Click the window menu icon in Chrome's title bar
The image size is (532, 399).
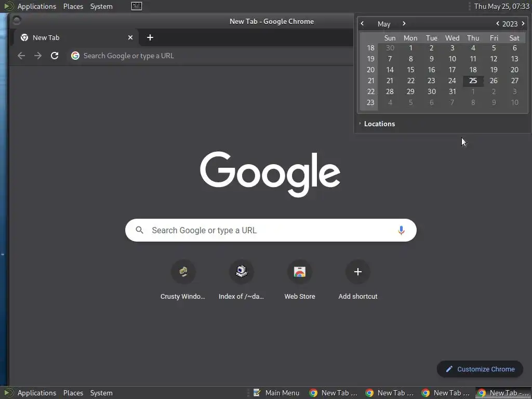pos(17,21)
